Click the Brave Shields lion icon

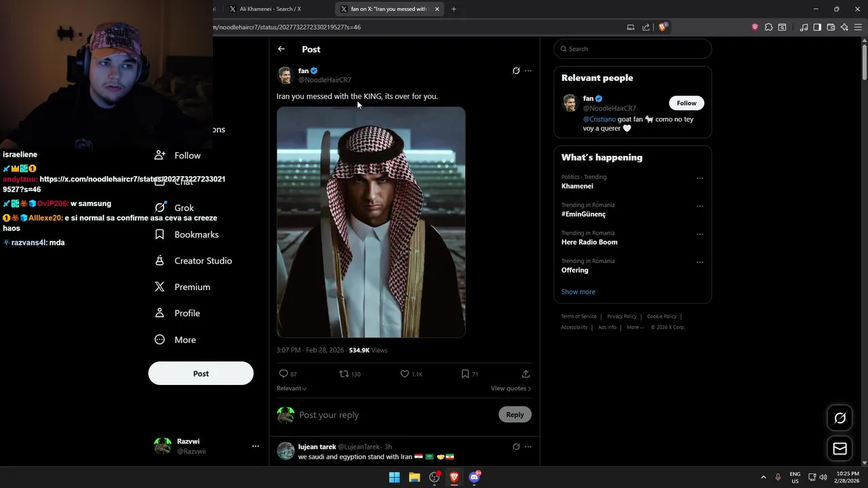click(663, 27)
